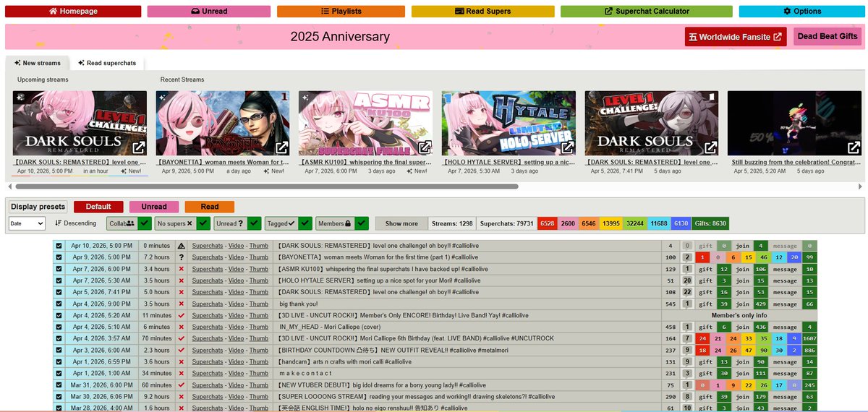The width and height of the screenshot is (868, 412).
Task: Click Display presets label
Action: [38, 207]
